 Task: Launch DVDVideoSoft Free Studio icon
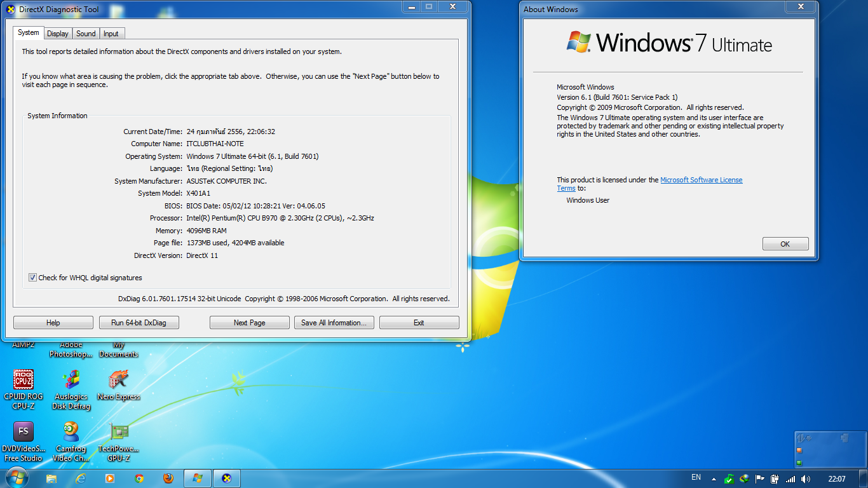click(x=24, y=441)
